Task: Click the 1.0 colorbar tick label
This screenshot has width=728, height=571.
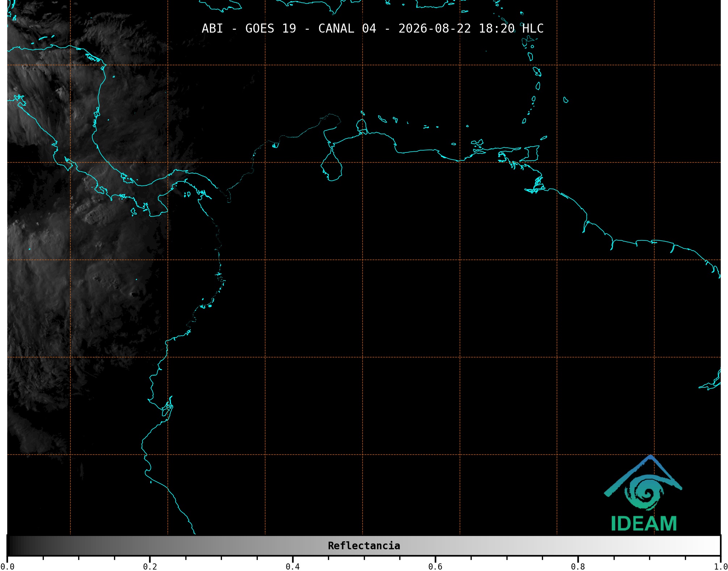Action: pyautogui.click(x=720, y=567)
